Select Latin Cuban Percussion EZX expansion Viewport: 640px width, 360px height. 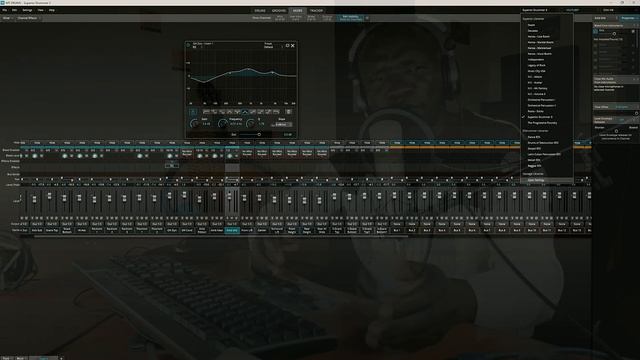(x=544, y=154)
